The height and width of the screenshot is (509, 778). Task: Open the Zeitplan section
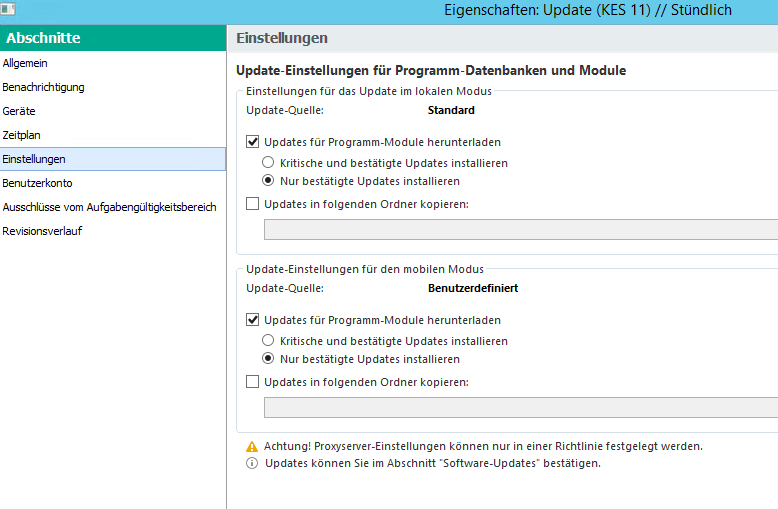pyautogui.click(x=22, y=135)
